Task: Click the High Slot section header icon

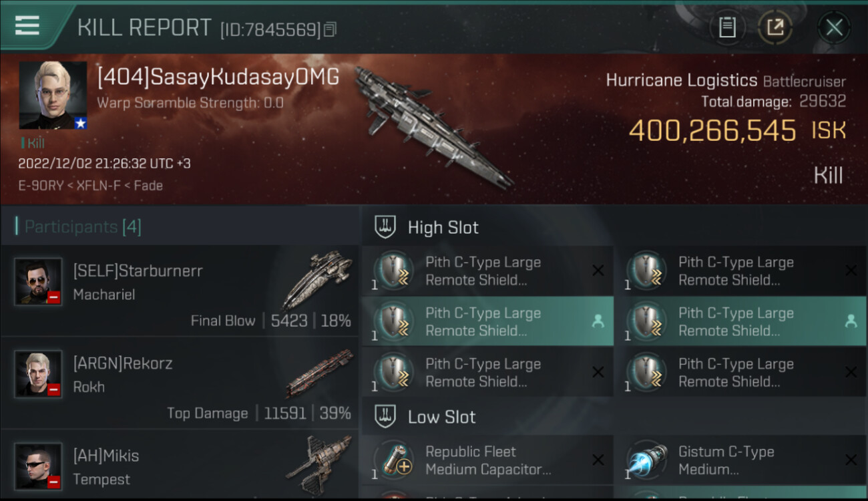Action: (385, 227)
